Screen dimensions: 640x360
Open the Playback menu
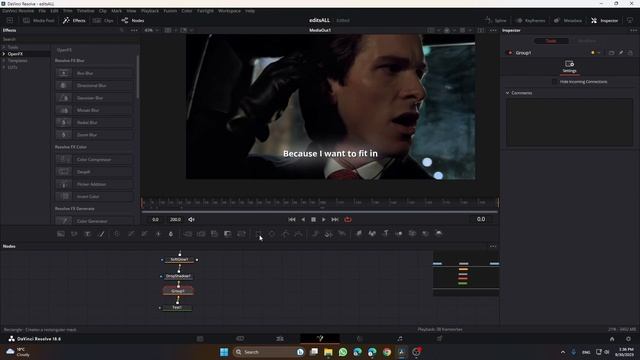click(x=150, y=11)
